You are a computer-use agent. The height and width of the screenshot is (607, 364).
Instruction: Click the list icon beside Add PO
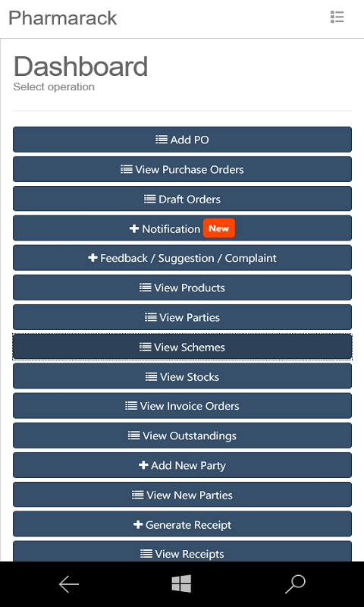tap(162, 140)
